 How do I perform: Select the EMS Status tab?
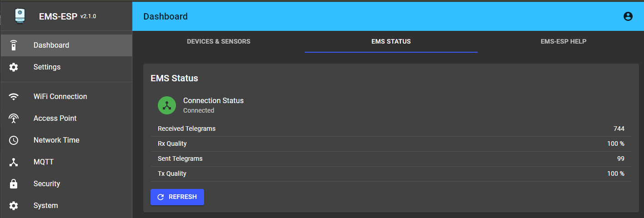(391, 41)
